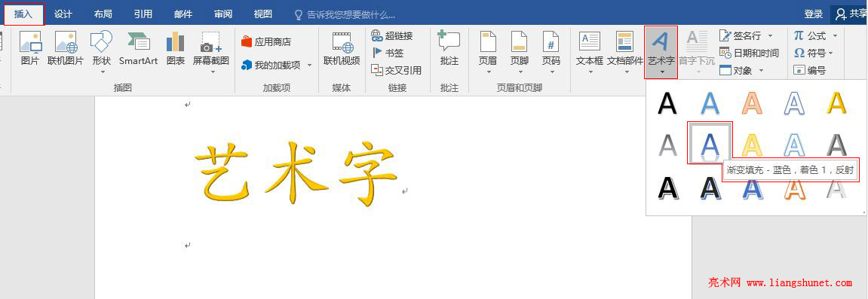Add a 批注 comment
Viewport: 868px width, 299px height.
coord(449,49)
